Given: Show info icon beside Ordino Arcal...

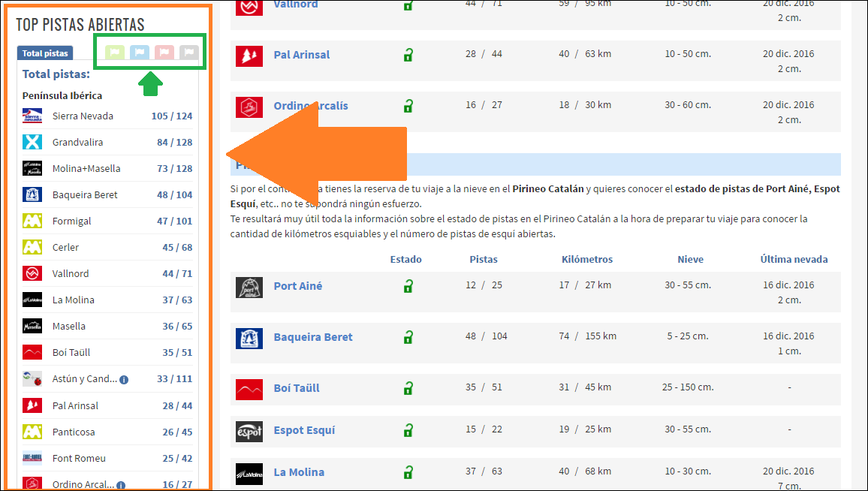Looking at the screenshot, I should (x=121, y=486).
